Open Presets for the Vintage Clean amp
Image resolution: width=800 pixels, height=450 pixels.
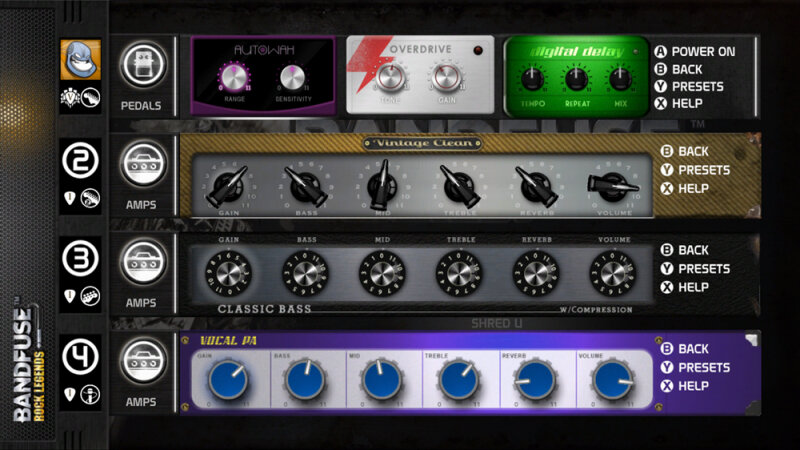[x=704, y=170]
